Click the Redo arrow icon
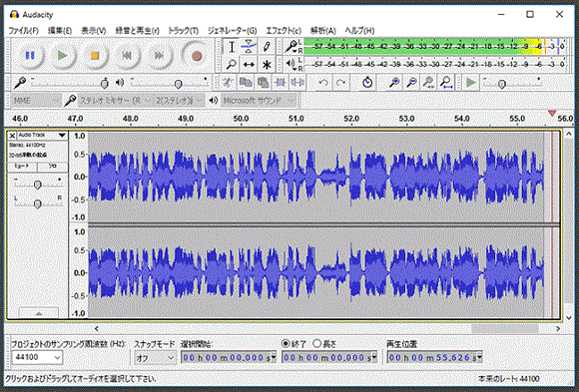Viewport: 579px width, 392px height. coord(340,83)
